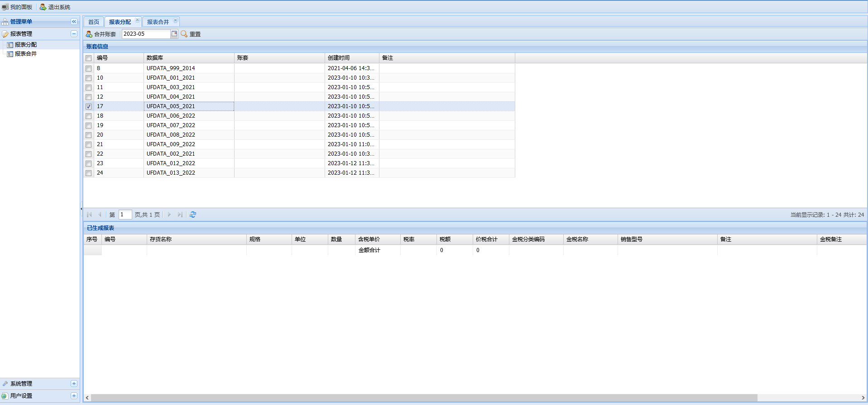The image size is (868, 405).
Task: Sort by the 账套 column header
Action: coord(279,58)
